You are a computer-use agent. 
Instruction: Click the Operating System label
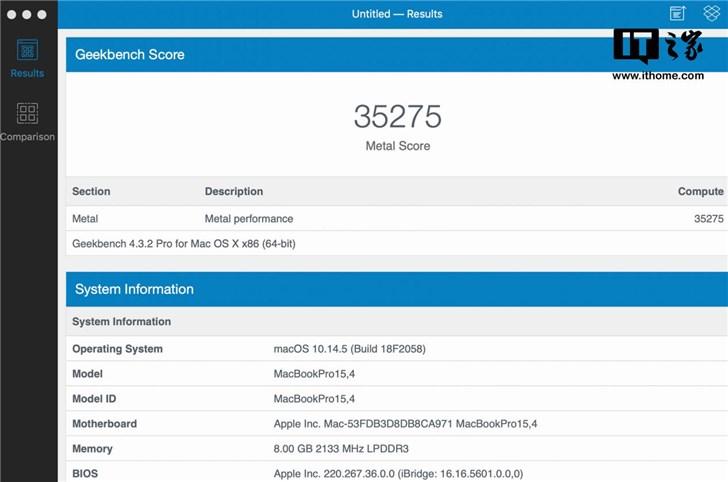(117, 349)
